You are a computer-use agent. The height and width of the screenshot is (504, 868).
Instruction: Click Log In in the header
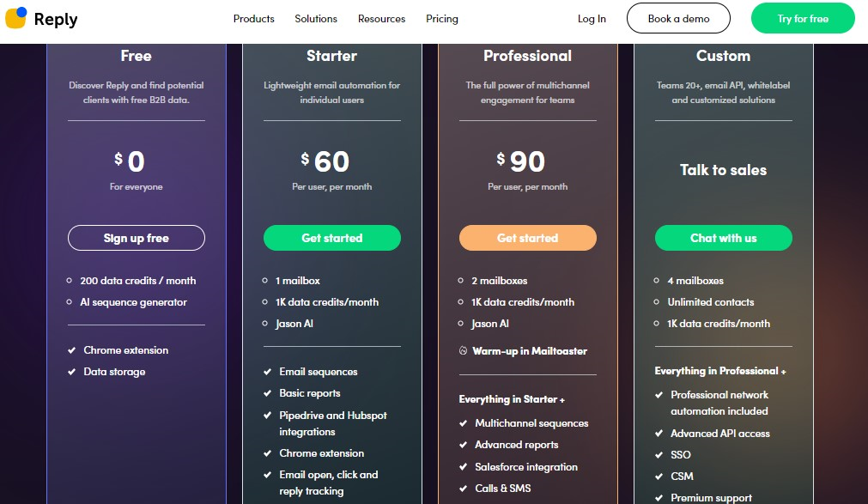coord(592,19)
